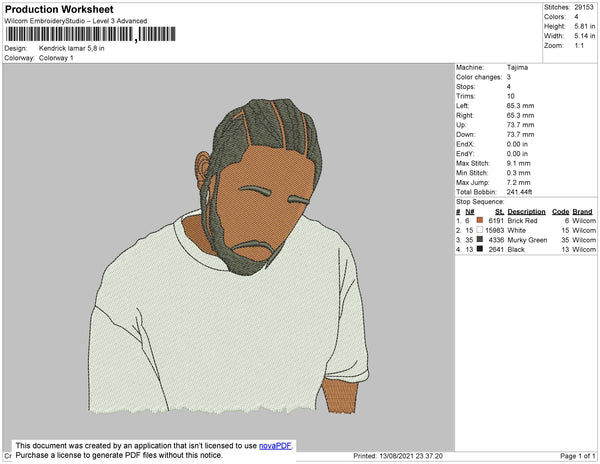Click the Width value 5.14 in
600x464 pixels.
584,36
